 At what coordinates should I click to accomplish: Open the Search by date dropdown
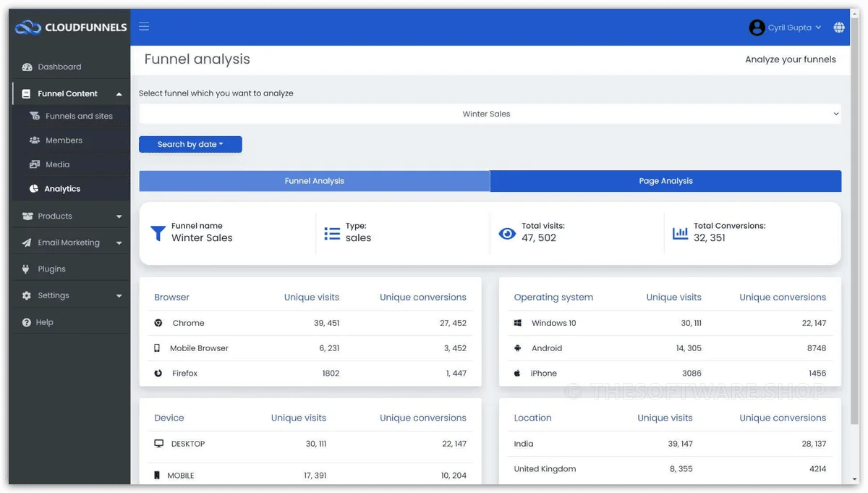[x=190, y=144]
